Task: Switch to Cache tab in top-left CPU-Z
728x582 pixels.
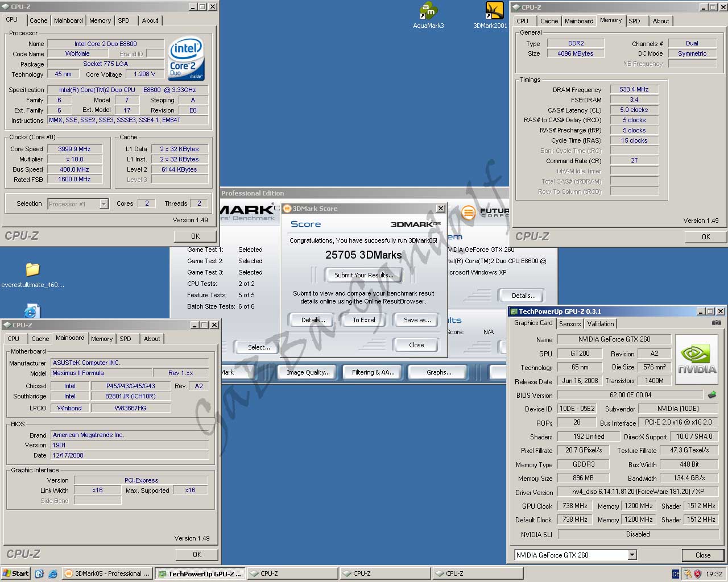Action: [39, 20]
